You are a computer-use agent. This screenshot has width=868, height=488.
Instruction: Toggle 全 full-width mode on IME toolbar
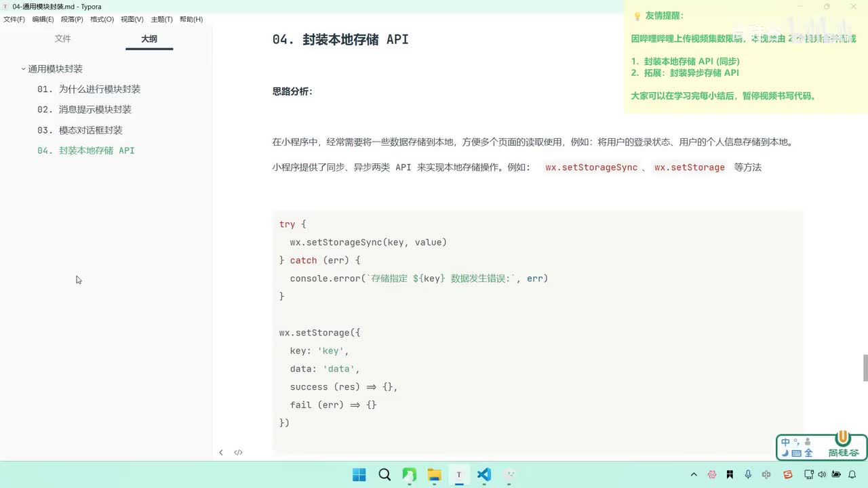(x=808, y=453)
